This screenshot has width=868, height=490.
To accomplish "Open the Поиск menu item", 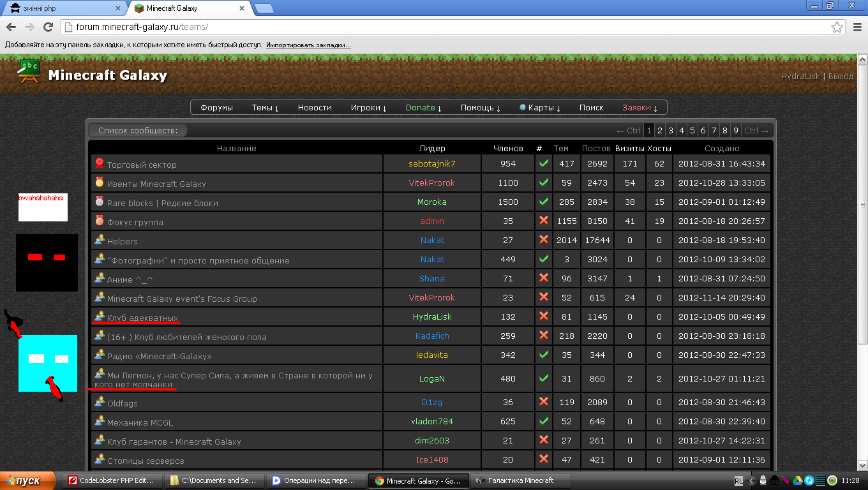I will coord(591,108).
